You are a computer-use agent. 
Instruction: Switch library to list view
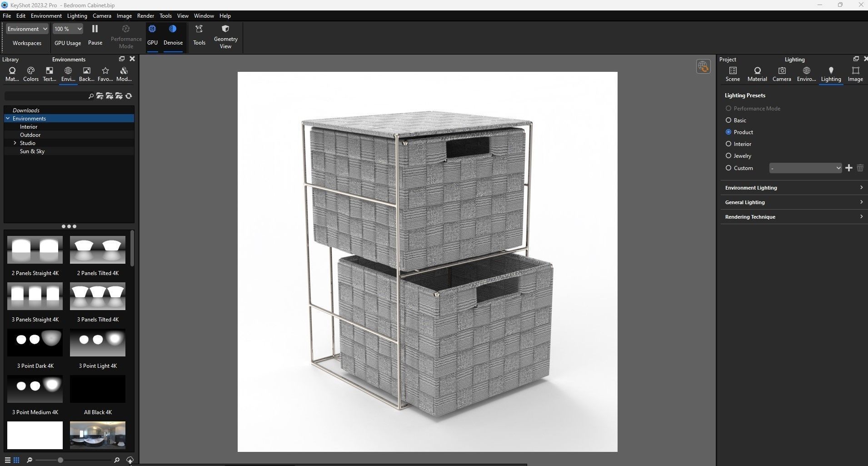[x=8, y=460]
